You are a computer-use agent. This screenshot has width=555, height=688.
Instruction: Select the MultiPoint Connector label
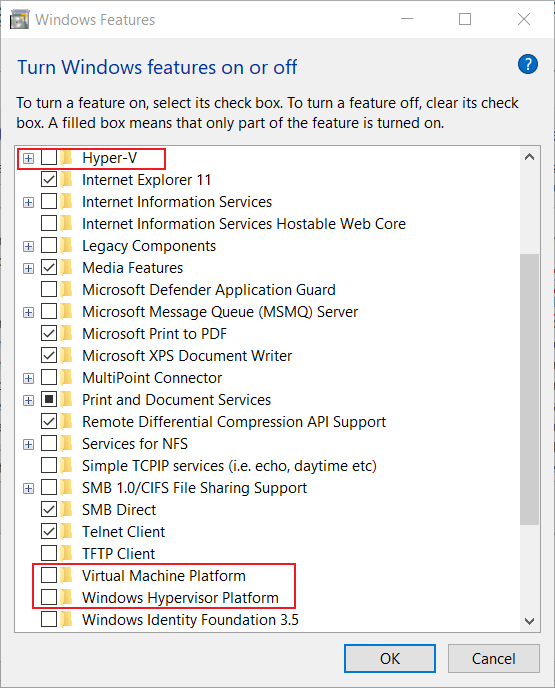152,378
